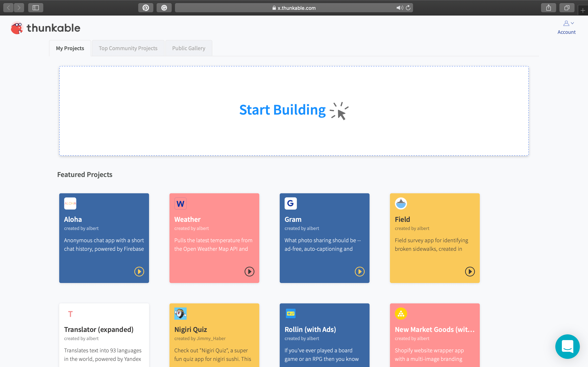This screenshot has height=367, width=588.
Task: Switch to Top Community Projects tab
Action: [x=128, y=48]
